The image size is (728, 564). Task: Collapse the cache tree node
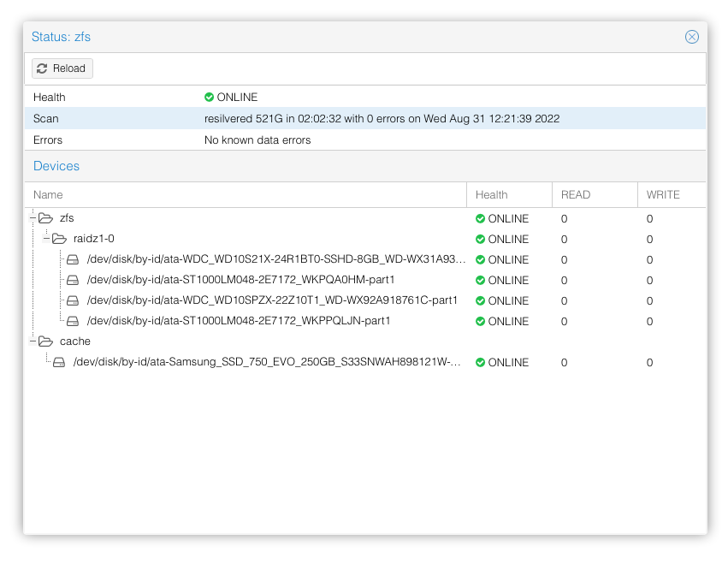(x=33, y=341)
